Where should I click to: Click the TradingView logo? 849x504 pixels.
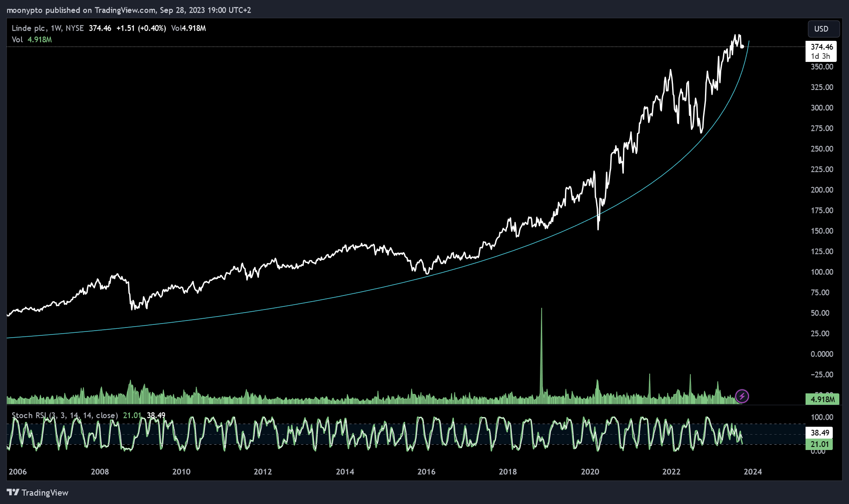[x=38, y=493]
